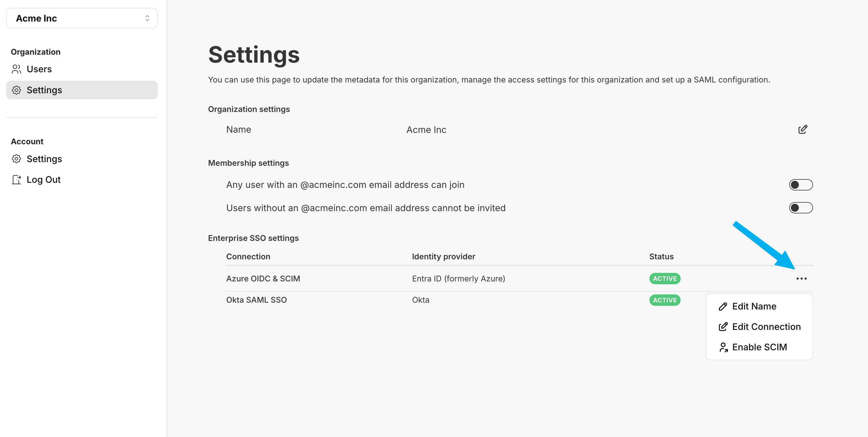Click the edit organization name pencil icon
This screenshot has height=437, width=868.
803,130
